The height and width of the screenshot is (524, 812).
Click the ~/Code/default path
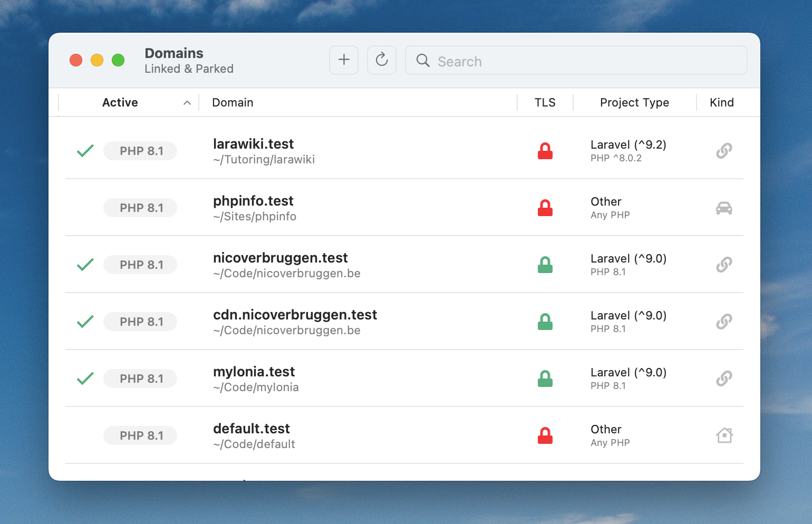click(254, 444)
